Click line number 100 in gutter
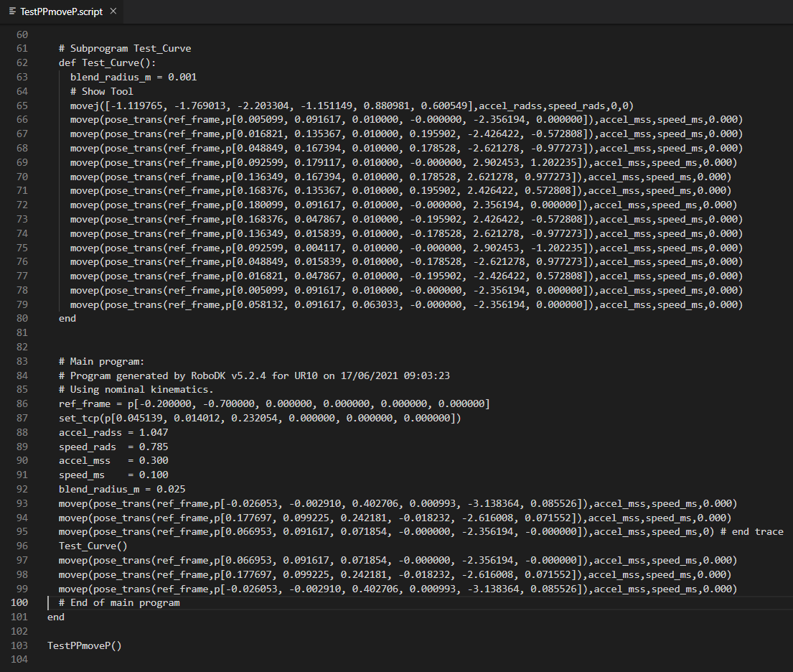Image resolution: width=793 pixels, height=672 pixels. 19,602
